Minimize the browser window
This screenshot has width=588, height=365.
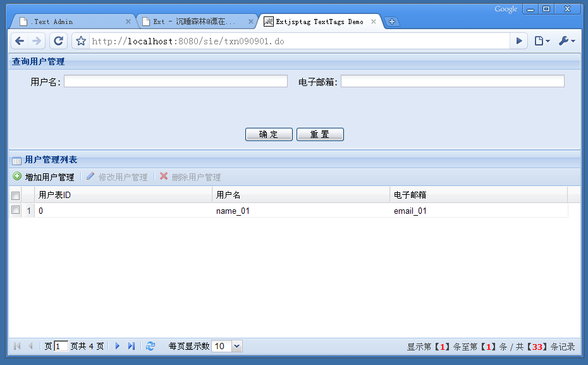coord(530,9)
